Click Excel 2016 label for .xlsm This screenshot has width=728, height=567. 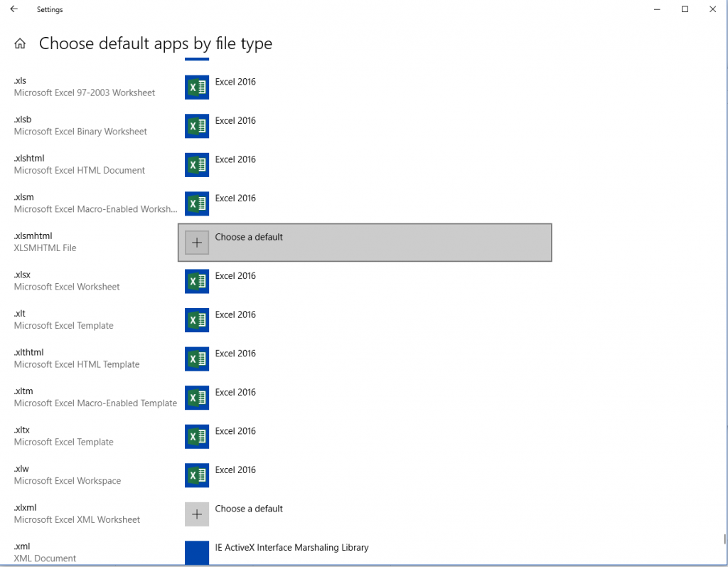235,198
